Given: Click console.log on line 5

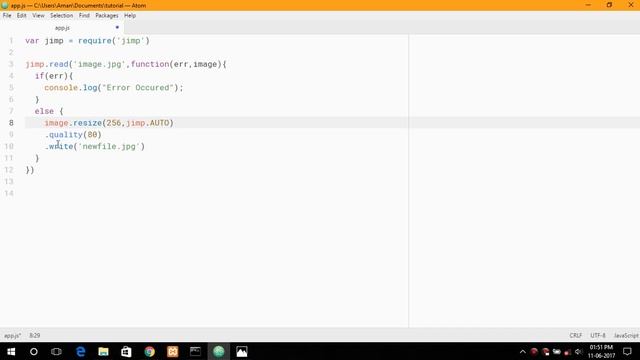Looking at the screenshot, I should pos(71,88).
